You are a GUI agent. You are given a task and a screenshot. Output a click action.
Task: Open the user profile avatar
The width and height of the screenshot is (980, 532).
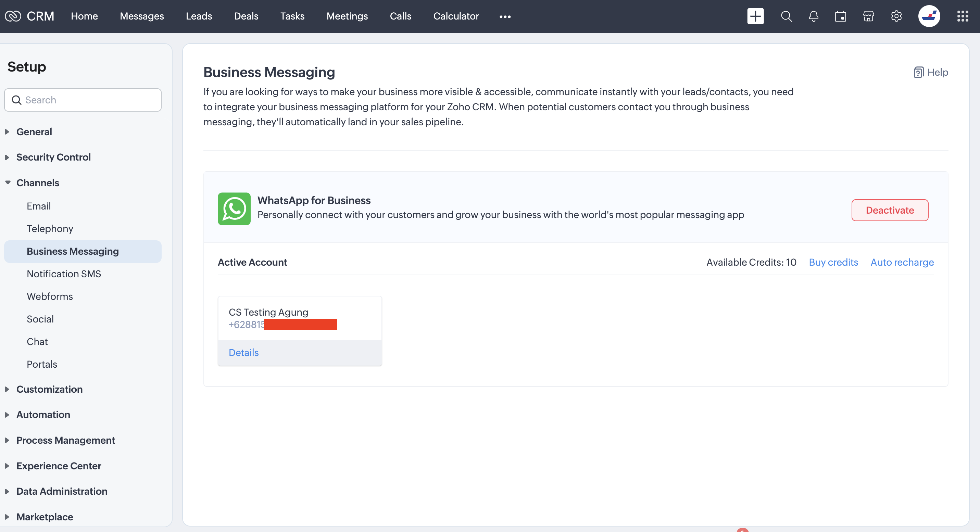pos(929,16)
